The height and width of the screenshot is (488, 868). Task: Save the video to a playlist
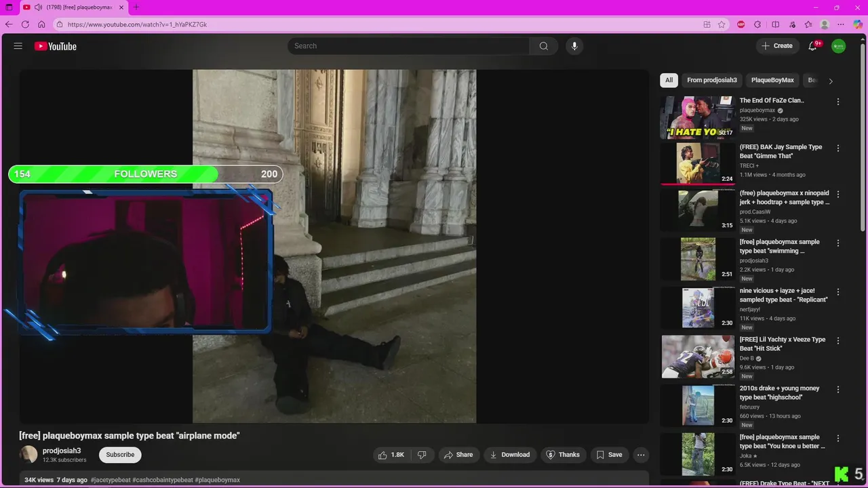[x=609, y=455]
